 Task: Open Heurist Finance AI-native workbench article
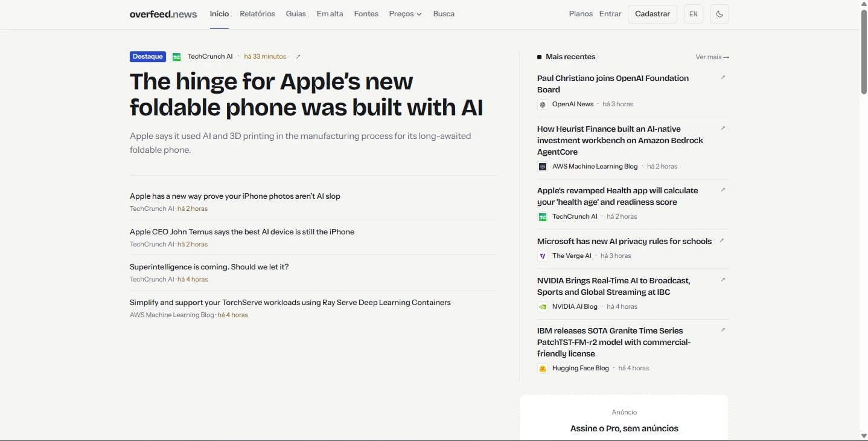620,140
